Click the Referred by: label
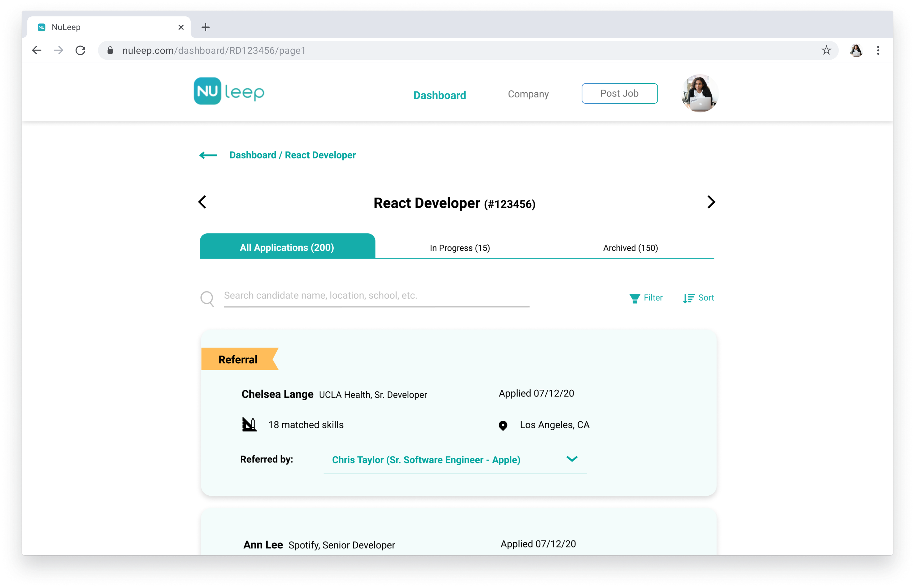 coord(266,459)
